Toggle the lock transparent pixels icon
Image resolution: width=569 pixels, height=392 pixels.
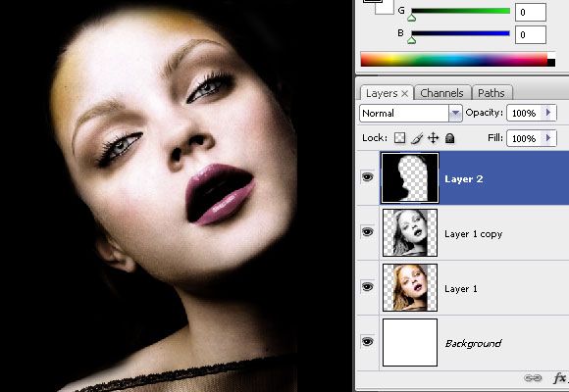coord(399,138)
